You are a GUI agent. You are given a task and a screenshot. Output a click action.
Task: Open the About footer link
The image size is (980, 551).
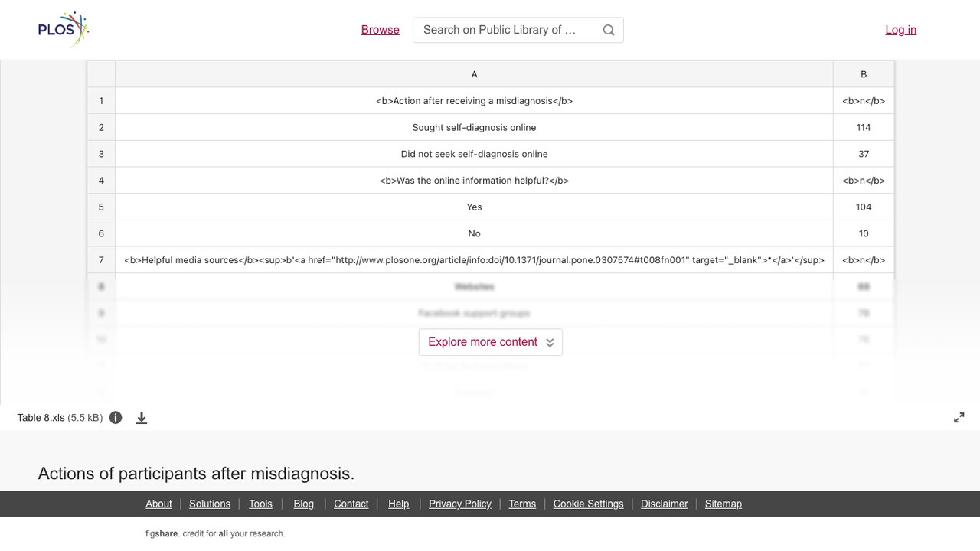[x=158, y=504]
